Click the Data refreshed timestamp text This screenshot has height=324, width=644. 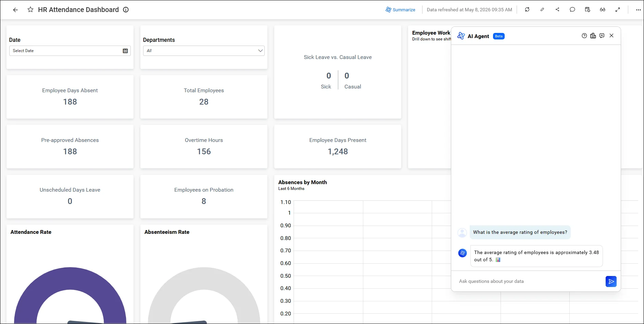(x=469, y=10)
